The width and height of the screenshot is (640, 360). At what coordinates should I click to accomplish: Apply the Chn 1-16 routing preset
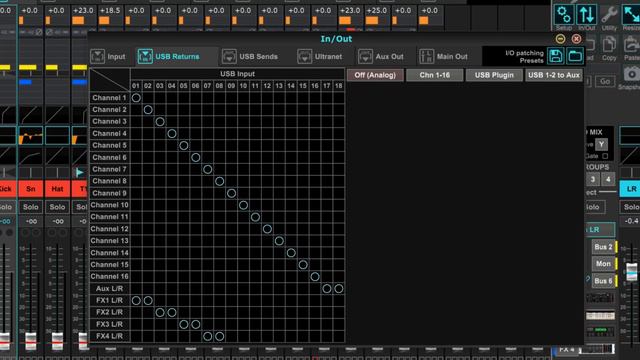coord(435,75)
